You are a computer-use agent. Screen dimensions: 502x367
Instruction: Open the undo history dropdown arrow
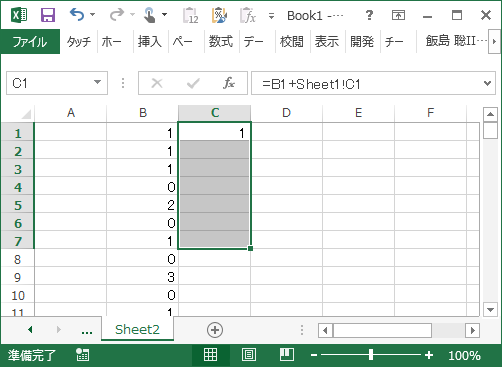(x=93, y=15)
